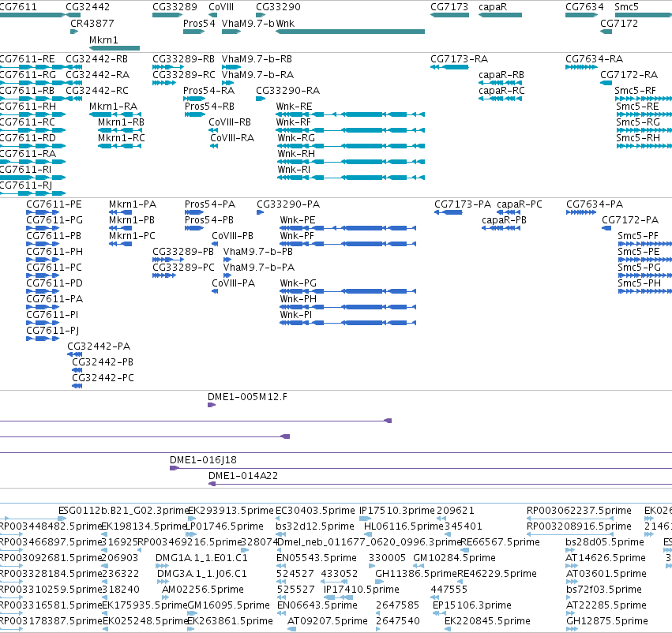Select protein label 'CG32442-PA'
The height and width of the screenshot is (633, 672).
point(99,346)
